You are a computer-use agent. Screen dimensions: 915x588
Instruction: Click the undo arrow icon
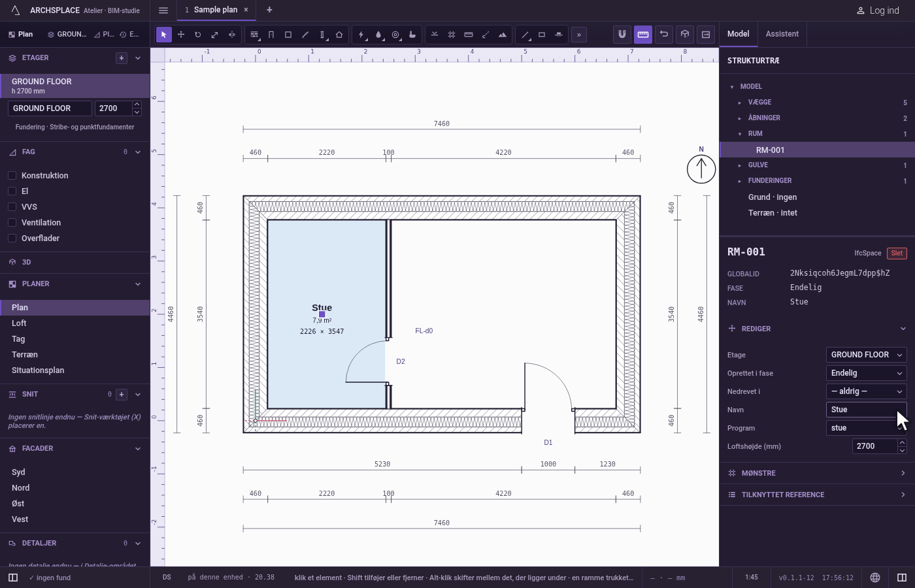click(664, 35)
